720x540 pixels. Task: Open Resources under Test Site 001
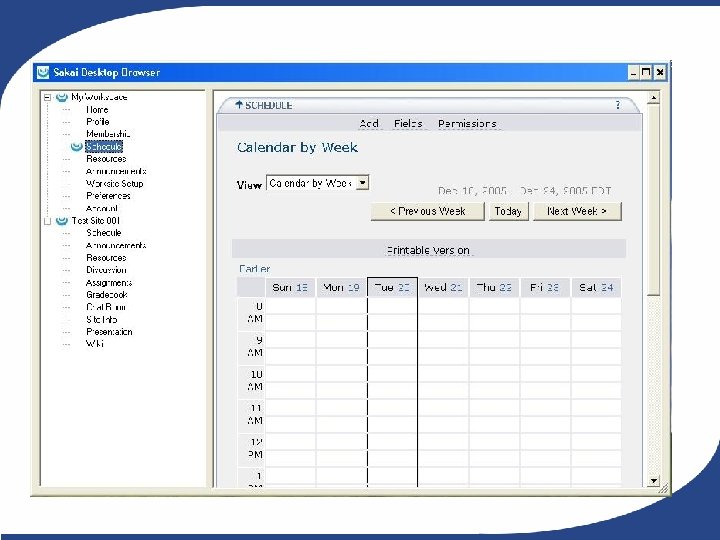tap(106, 258)
